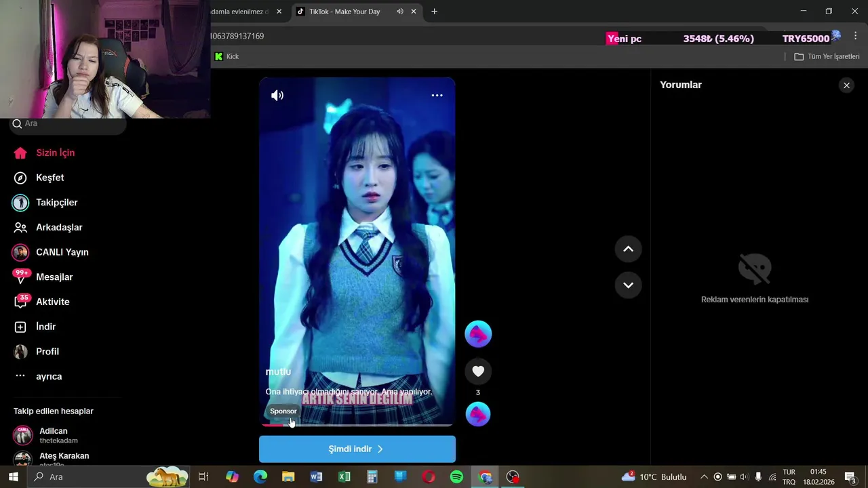The width and height of the screenshot is (868, 488).
Task: Switch keyboard language TUR TRQ
Action: tap(789, 477)
